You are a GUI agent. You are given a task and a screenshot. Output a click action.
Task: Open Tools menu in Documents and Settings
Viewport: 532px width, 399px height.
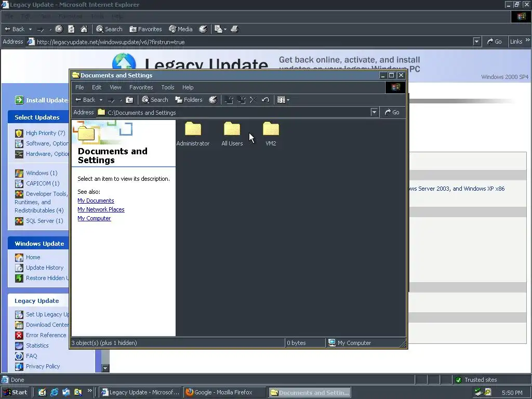(168, 87)
